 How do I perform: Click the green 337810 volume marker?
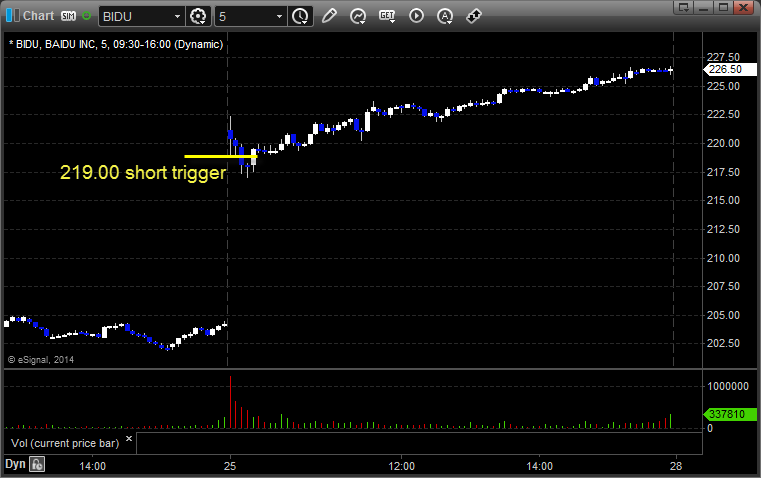pos(729,414)
